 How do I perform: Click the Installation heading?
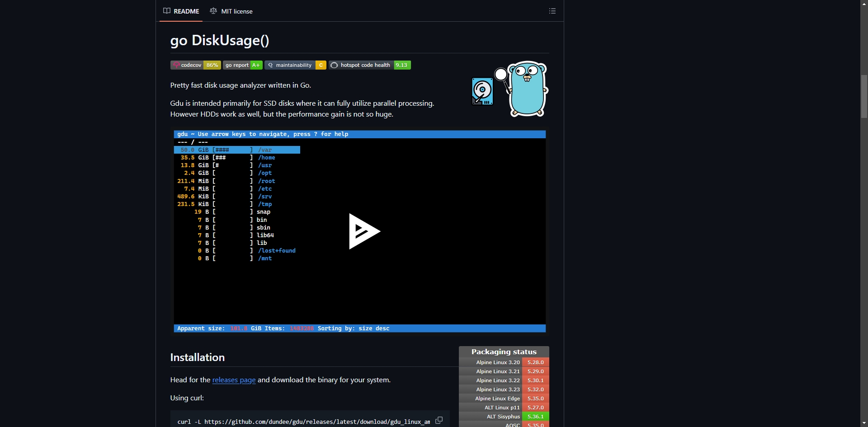(x=198, y=357)
